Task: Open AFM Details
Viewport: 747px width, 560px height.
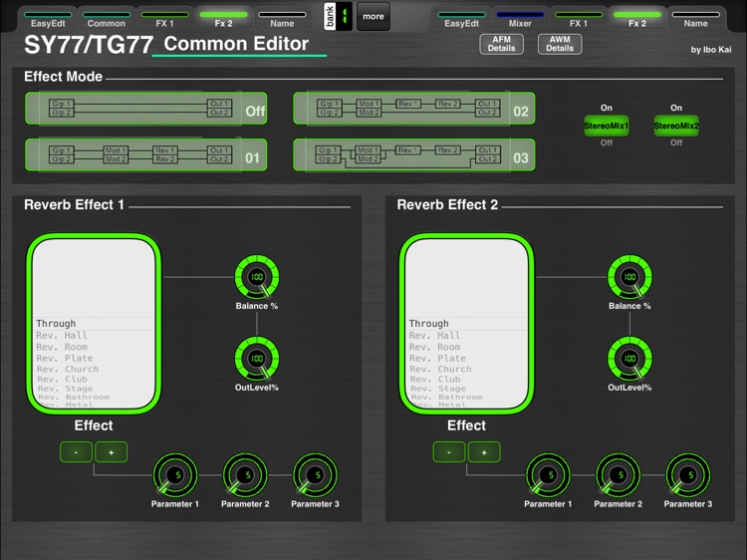Action: click(x=501, y=44)
